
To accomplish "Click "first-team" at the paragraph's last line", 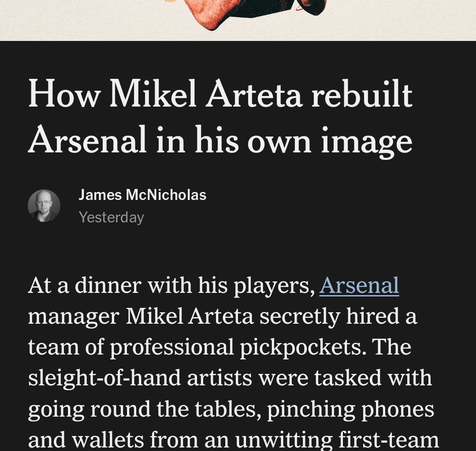I will tap(389, 440).
